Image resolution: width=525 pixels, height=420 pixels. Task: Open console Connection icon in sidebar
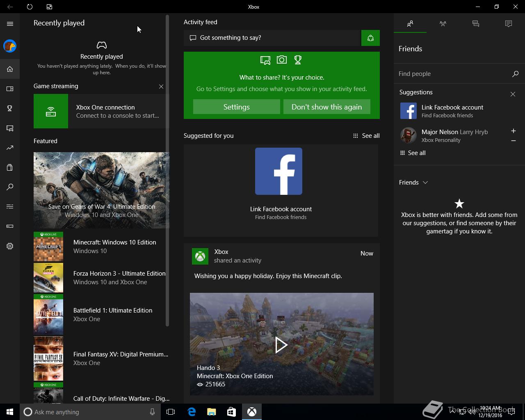pos(10,226)
